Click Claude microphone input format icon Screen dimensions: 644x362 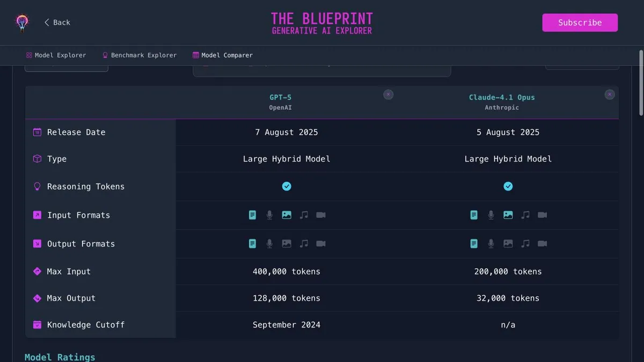[x=491, y=215]
